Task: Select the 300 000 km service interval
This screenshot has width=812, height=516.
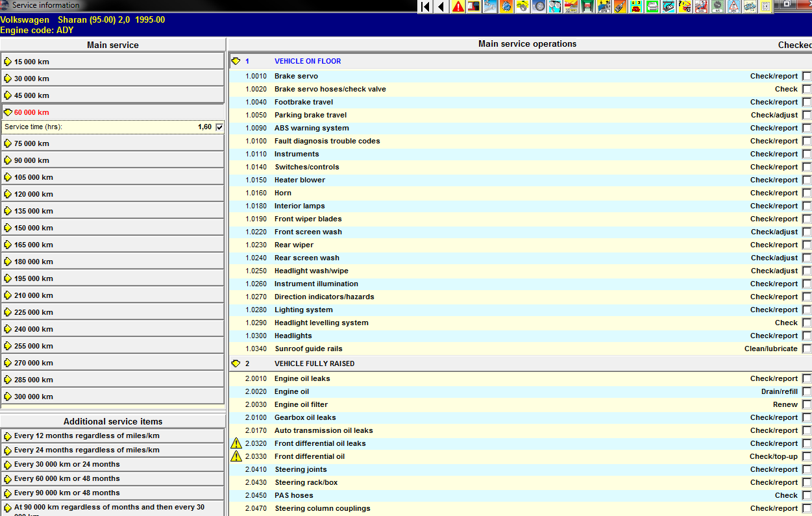Action: pos(34,397)
